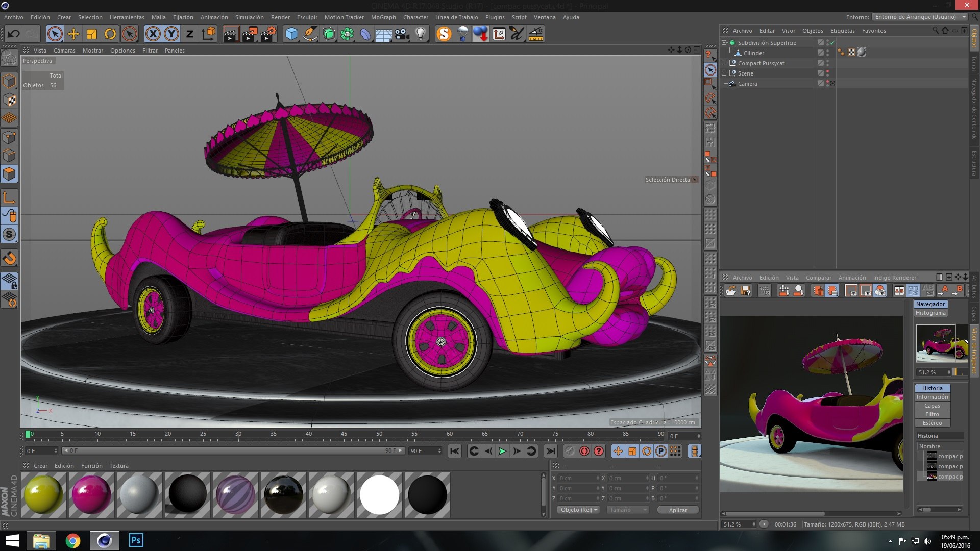Enable Model mode in left palette
980x551 pixels.
9,81
